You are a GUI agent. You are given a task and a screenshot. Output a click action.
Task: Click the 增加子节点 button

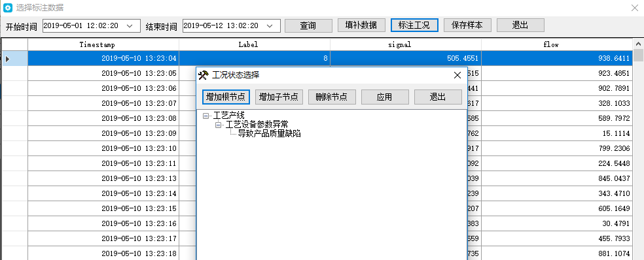click(x=279, y=97)
